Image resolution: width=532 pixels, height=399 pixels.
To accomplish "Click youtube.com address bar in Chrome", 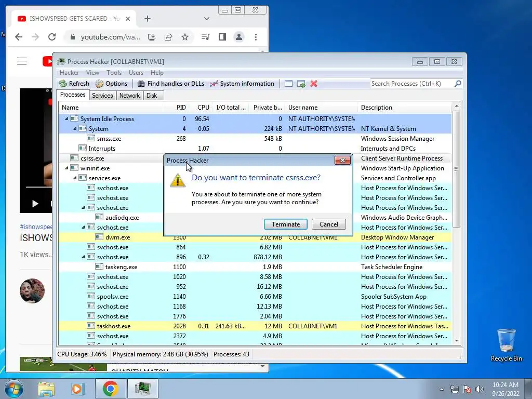I will tap(110, 37).
